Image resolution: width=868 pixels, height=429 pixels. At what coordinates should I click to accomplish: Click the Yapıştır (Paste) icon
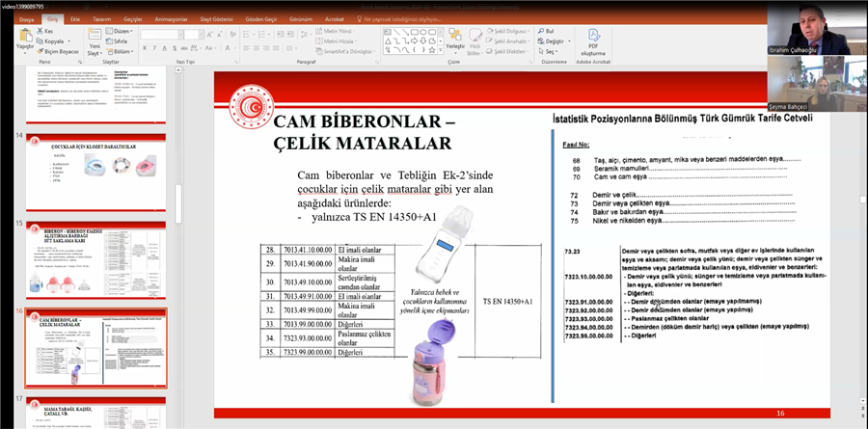(24, 35)
